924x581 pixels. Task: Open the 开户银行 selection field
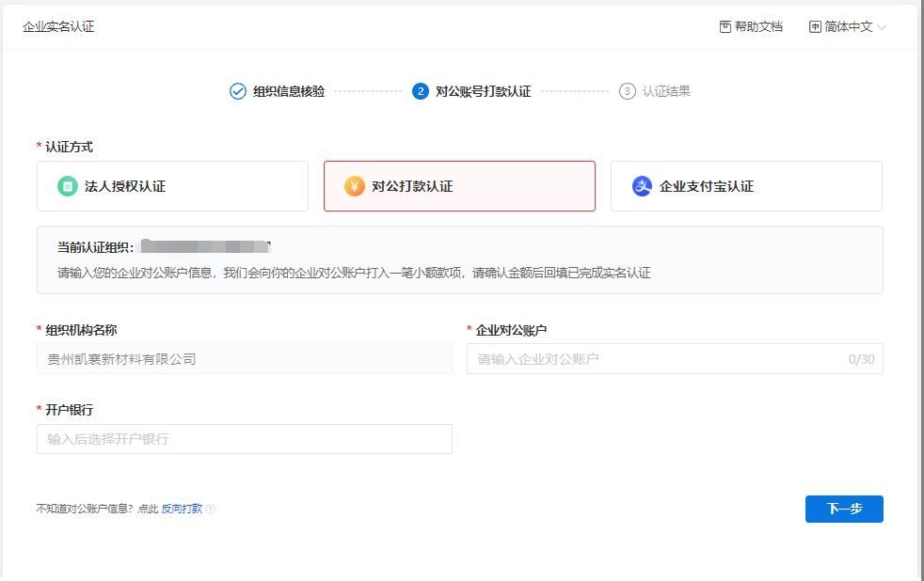click(245, 439)
